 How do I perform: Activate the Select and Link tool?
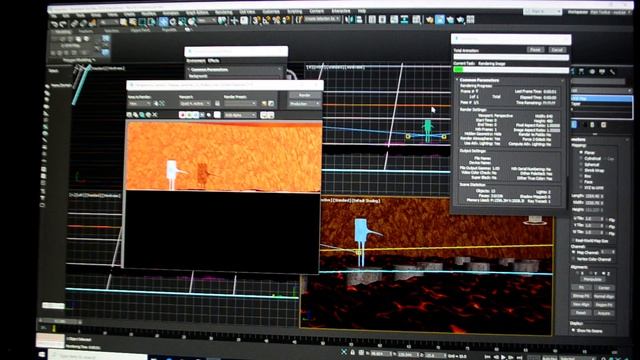pos(74,24)
